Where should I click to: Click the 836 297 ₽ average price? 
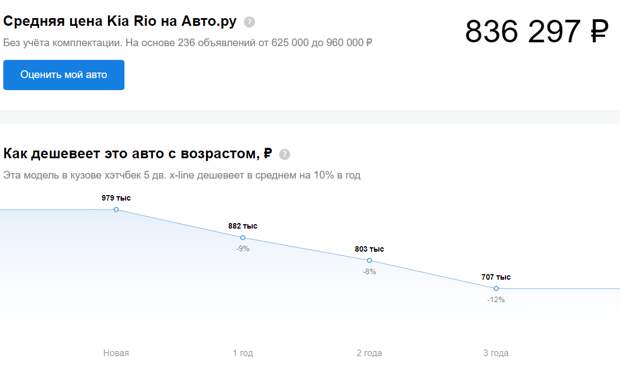pyautogui.click(x=537, y=31)
